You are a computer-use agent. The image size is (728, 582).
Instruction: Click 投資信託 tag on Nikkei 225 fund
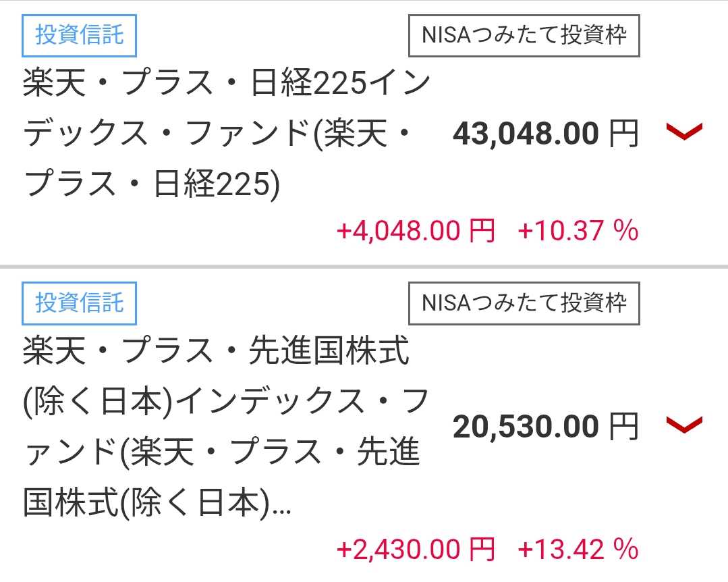(80, 35)
